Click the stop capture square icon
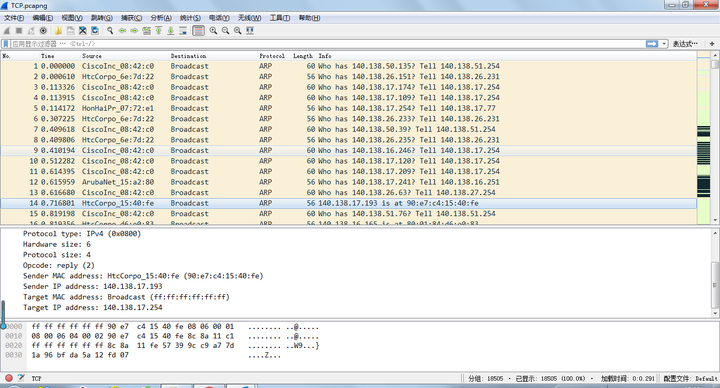Screen dimensions: 720x388 pos(19,31)
